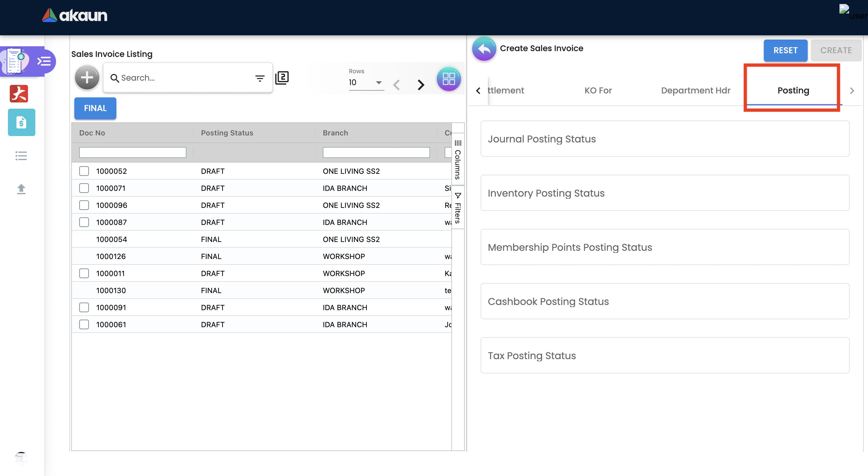
Task: Select checkbox for invoice 1000096
Action: (x=84, y=205)
